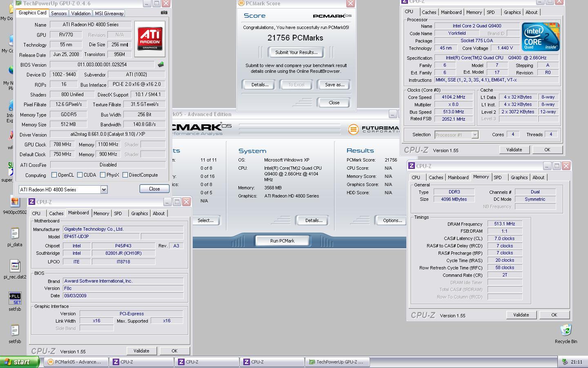Open the Graphics tab in CPU-Z Mainboard window
This screenshot has width=588, height=368.
(139, 213)
